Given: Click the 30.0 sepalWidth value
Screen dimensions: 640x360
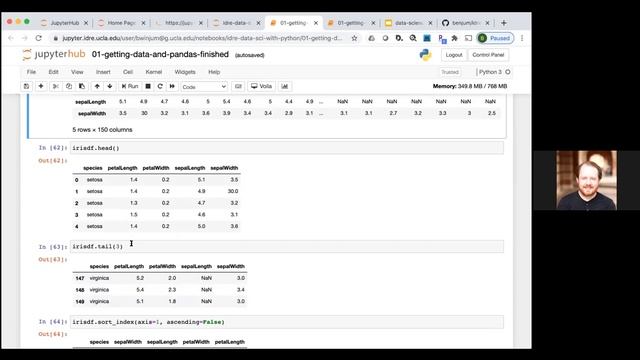Looking at the screenshot, I should tap(233, 191).
